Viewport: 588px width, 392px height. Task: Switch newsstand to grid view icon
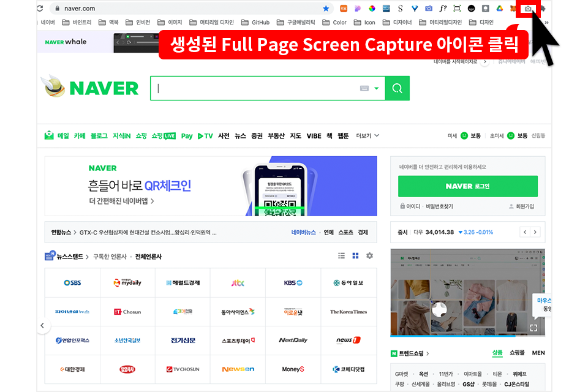[x=355, y=256]
